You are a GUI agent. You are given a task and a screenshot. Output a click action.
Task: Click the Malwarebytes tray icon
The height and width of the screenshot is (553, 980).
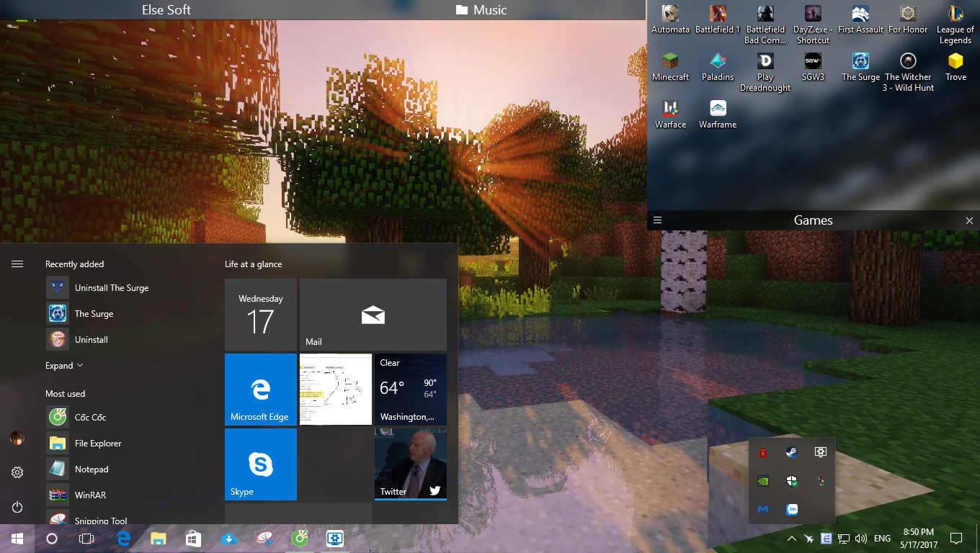coord(762,509)
